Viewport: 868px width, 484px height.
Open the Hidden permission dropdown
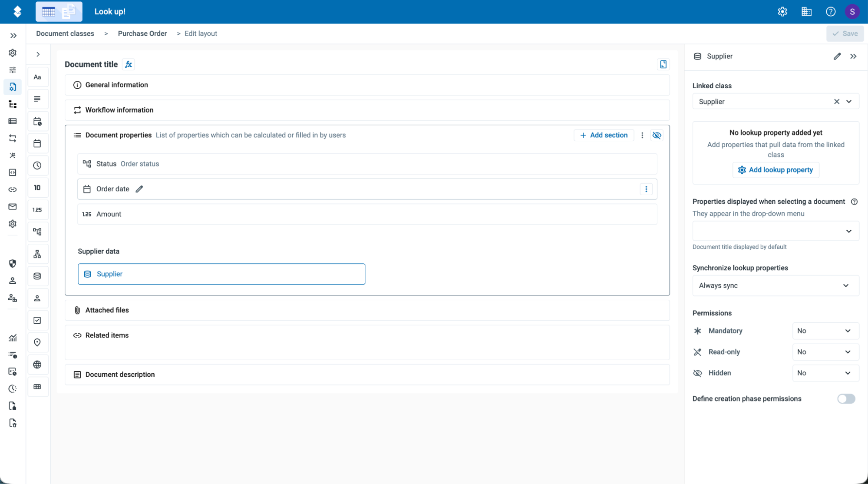[825, 373]
